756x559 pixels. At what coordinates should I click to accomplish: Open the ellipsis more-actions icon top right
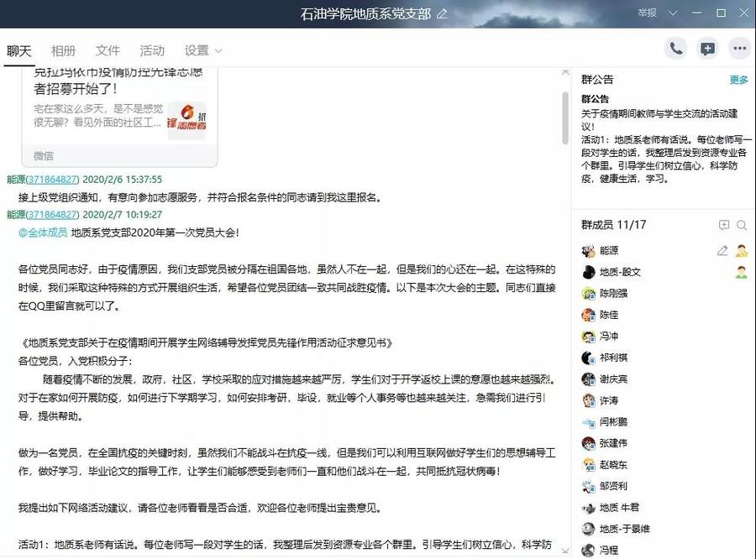(738, 49)
